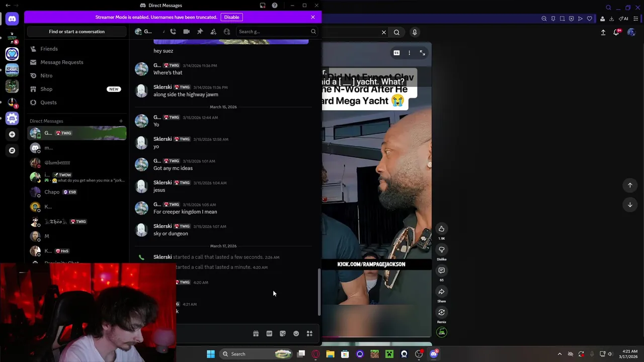Zoom out icon in browser toolbar
644x362 pixels.
544,19
